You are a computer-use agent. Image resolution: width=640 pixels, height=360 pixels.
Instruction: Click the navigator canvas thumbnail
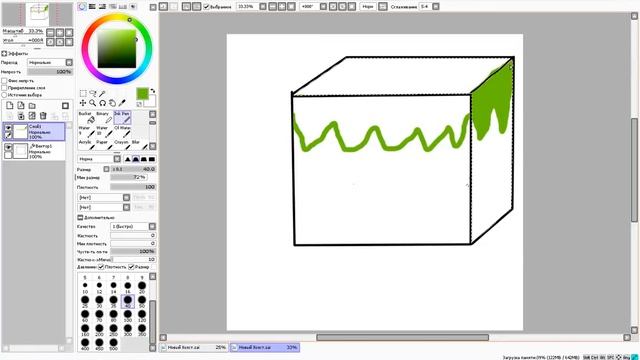(x=38, y=14)
